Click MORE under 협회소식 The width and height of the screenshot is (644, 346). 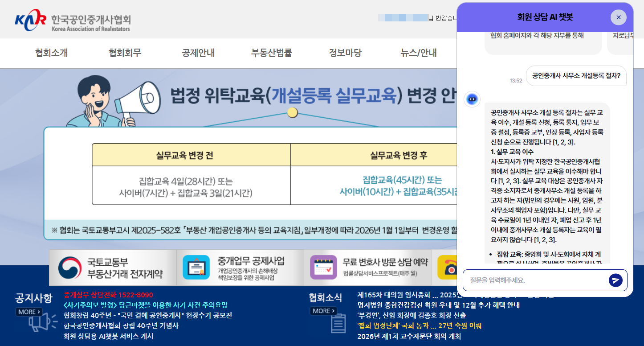coord(322,311)
